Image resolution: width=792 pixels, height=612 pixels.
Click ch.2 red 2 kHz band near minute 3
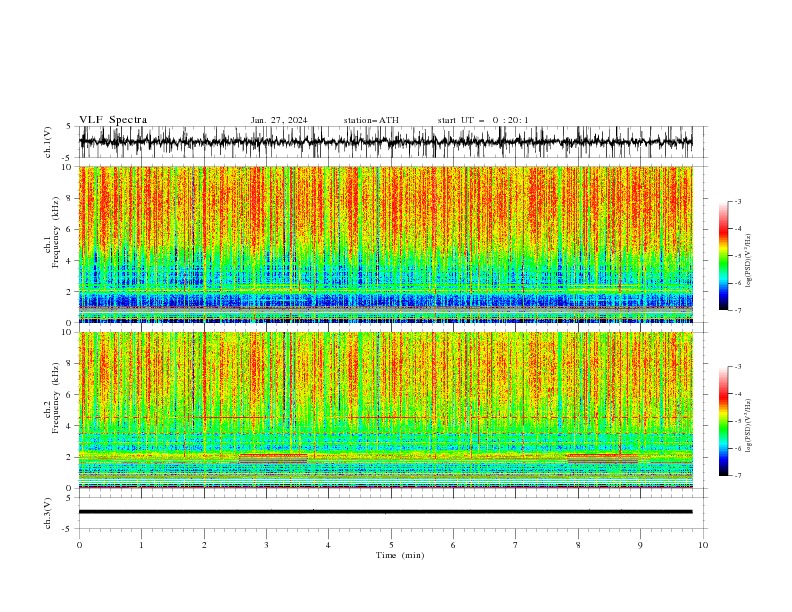tap(273, 456)
